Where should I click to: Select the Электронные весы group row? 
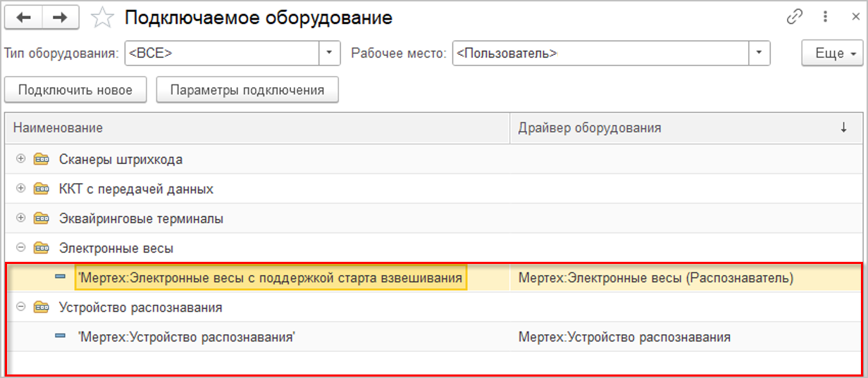tap(434, 248)
